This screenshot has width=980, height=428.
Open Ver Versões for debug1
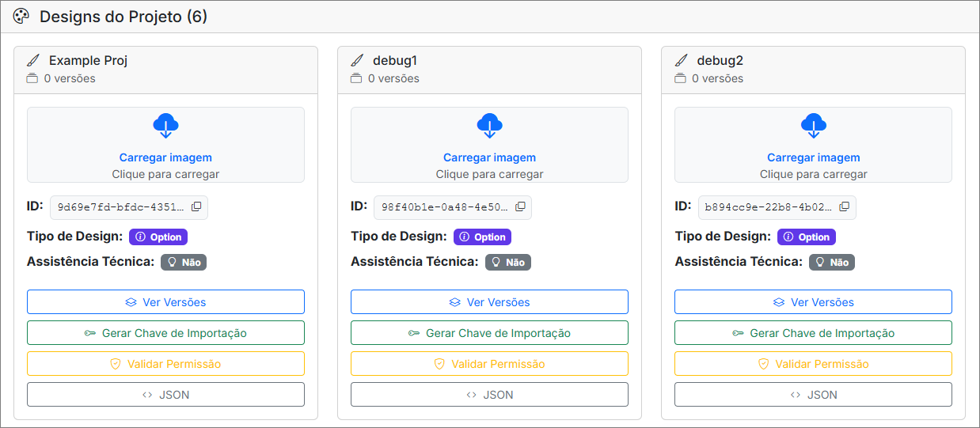click(489, 302)
